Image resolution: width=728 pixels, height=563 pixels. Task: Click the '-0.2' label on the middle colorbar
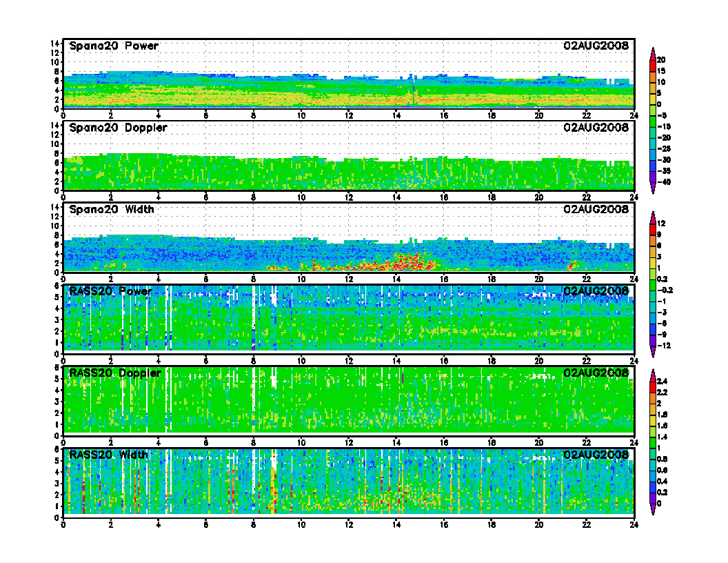pyautogui.click(x=665, y=290)
